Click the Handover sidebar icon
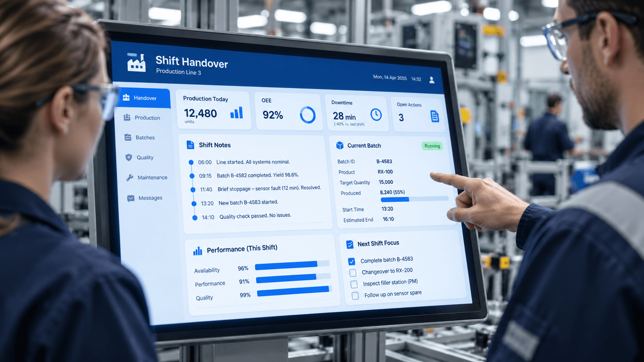The image size is (644, 362). (126, 97)
